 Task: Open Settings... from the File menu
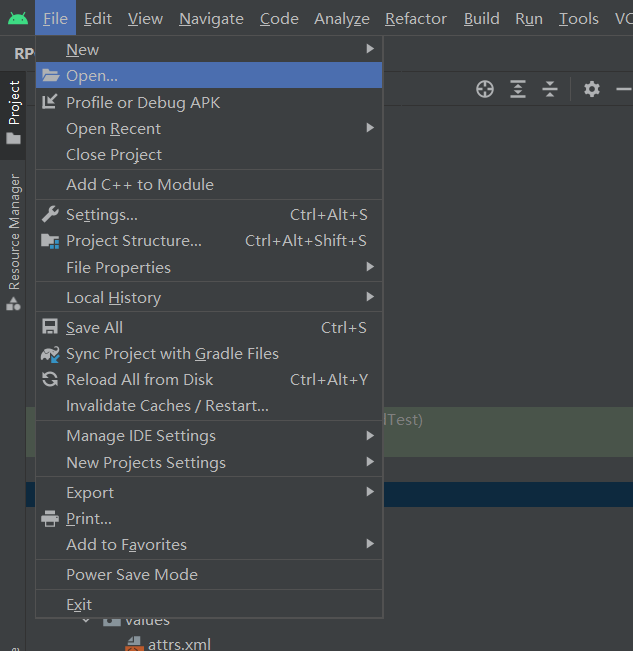tap(209, 215)
